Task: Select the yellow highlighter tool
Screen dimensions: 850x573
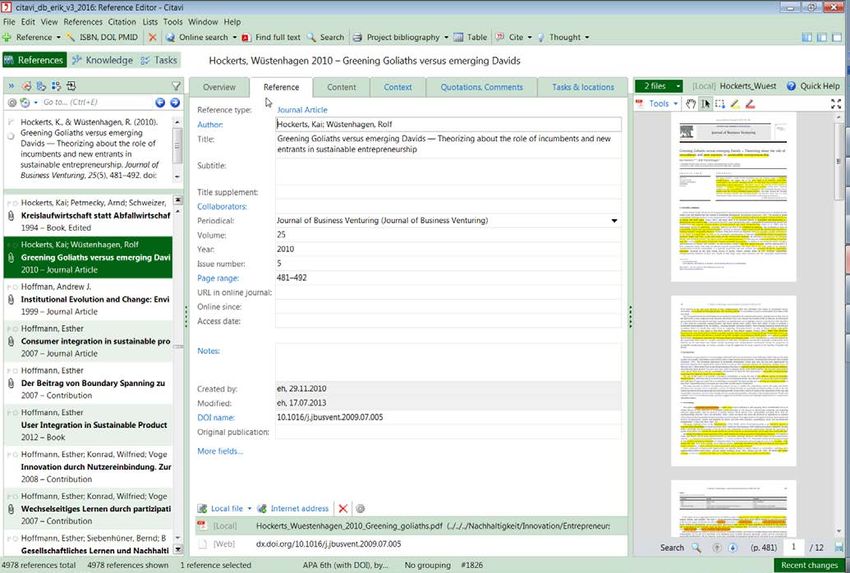Action: pos(735,104)
